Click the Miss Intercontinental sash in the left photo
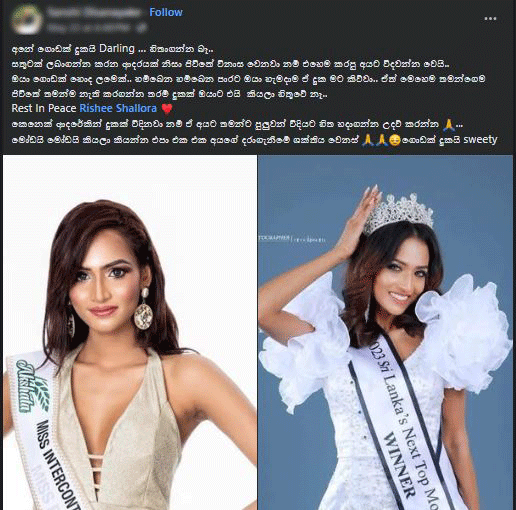This screenshot has width=516, height=510. coord(43,430)
